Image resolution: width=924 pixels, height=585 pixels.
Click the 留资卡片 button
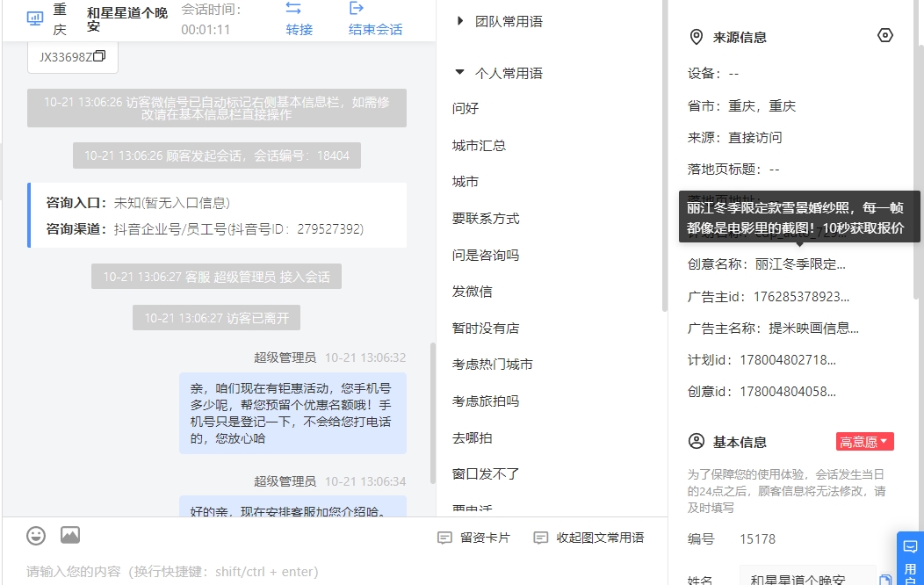[473, 538]
